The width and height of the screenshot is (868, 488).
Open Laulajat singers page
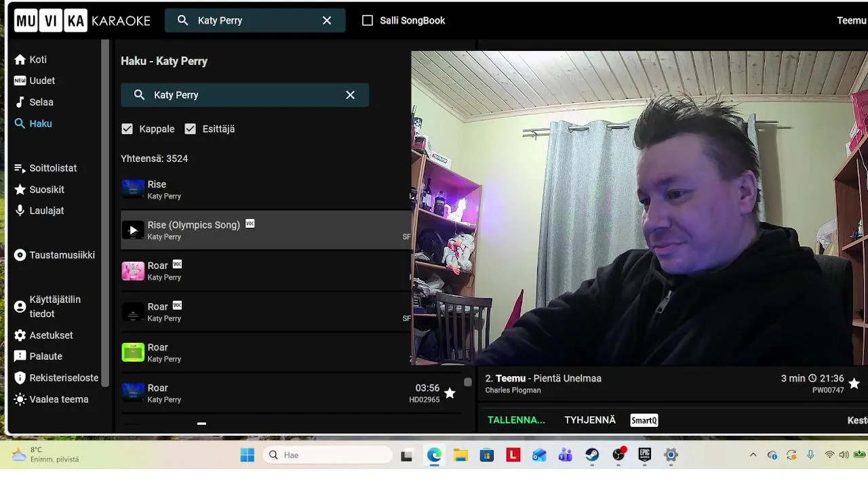(39, 211)
